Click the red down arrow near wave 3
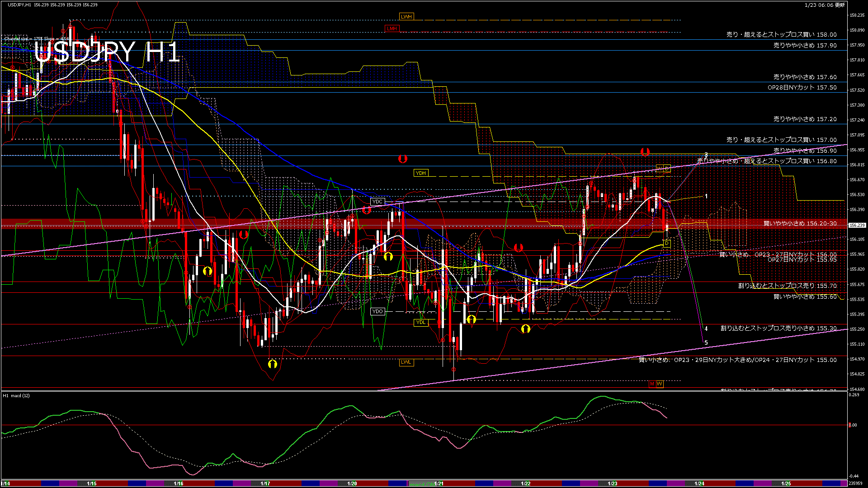The image size is (868, 488). click(645, 152)
